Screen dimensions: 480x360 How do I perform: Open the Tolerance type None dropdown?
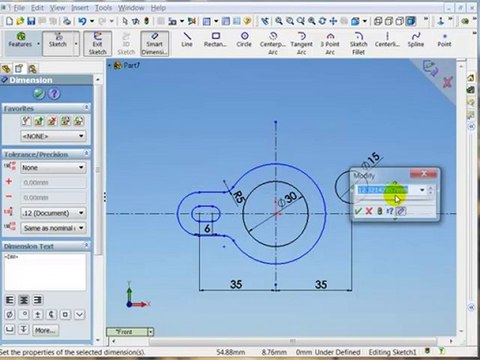(x=53, y=167)
